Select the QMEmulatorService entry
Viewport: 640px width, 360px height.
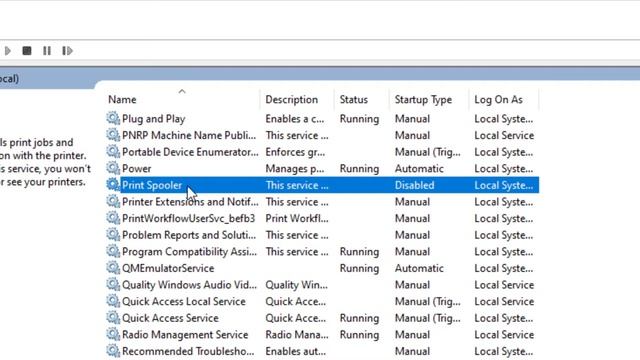tap(168, 268)
